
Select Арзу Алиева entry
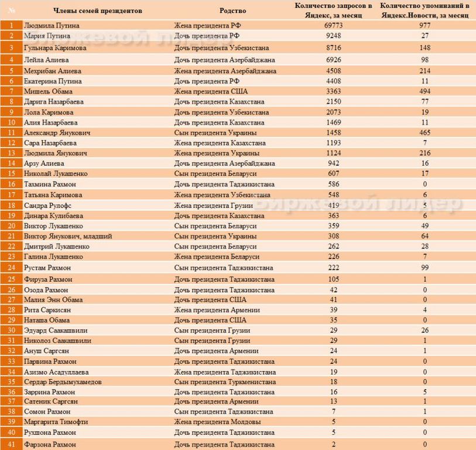click(44, 163)
